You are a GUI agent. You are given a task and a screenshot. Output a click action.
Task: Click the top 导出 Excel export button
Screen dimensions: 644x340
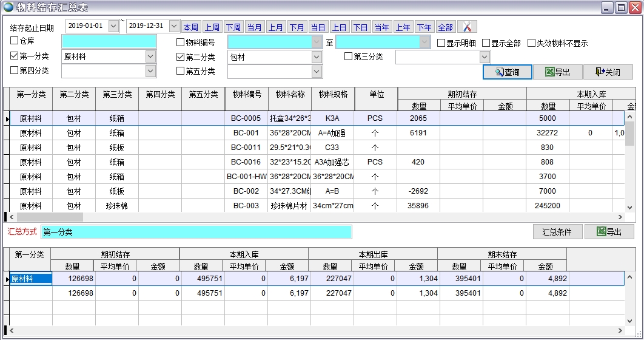(557, 72)
